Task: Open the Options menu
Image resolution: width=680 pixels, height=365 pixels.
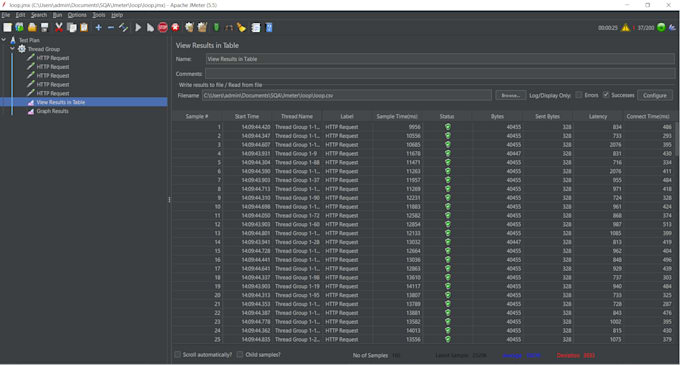Action: coord(77,15)
